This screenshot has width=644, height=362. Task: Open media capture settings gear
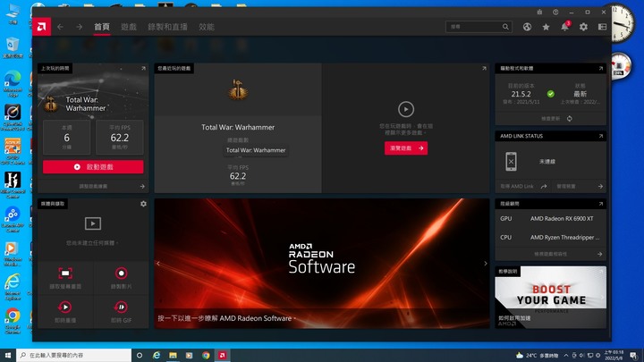[x=143, y=204]
